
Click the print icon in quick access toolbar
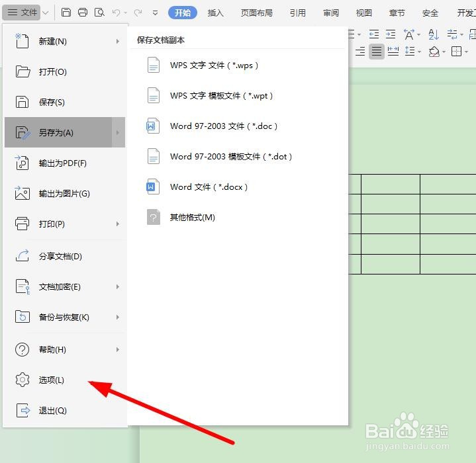83,13
